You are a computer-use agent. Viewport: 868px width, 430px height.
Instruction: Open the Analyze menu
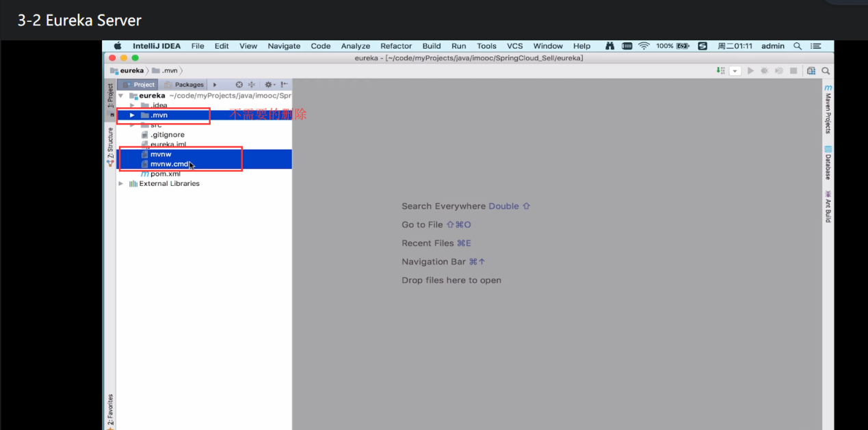(356, 46)
